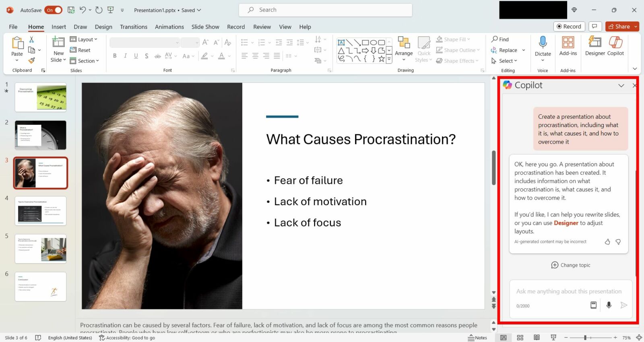Viewport: 644px width, 342px height.
Task: Open the Animations tab
Action: [169, 27]
